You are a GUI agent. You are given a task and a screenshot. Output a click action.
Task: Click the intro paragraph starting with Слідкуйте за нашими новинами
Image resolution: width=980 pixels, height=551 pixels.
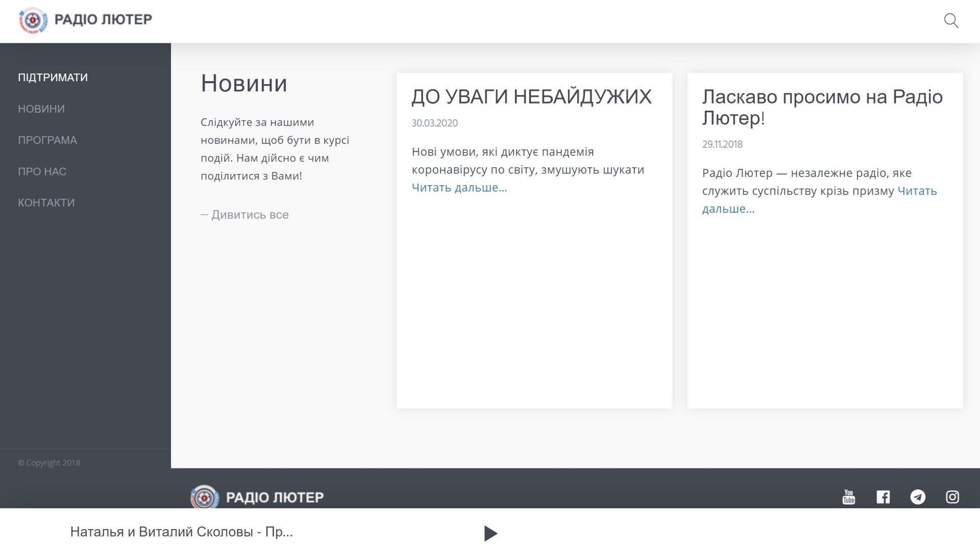275,149
